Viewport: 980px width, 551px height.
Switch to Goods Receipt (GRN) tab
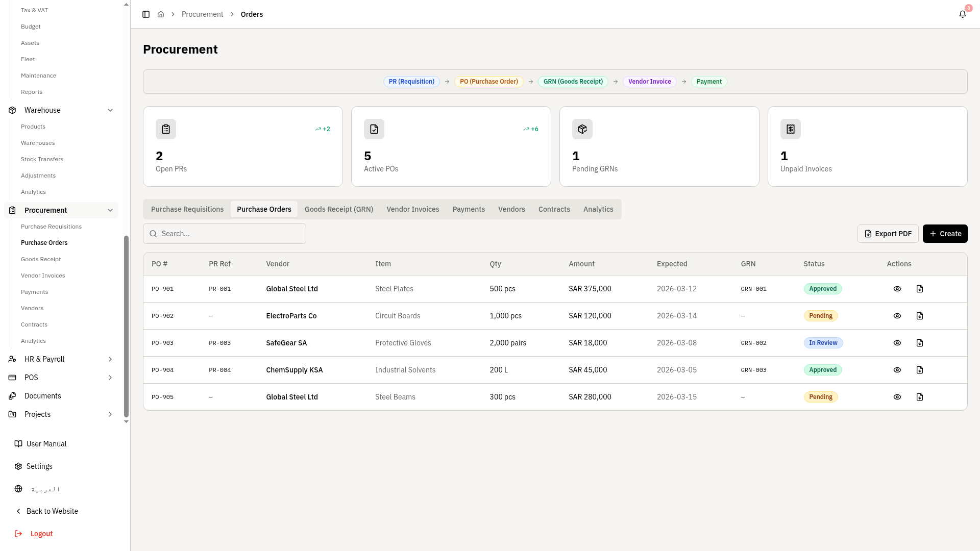[x=338, y=209]
